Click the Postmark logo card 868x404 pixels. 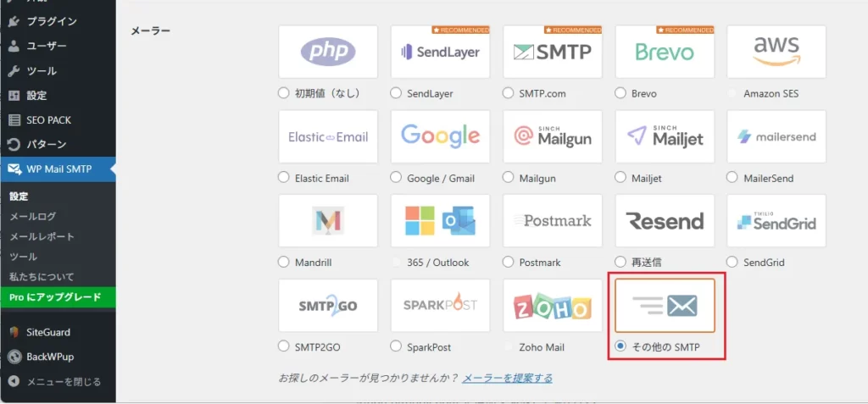553,220
